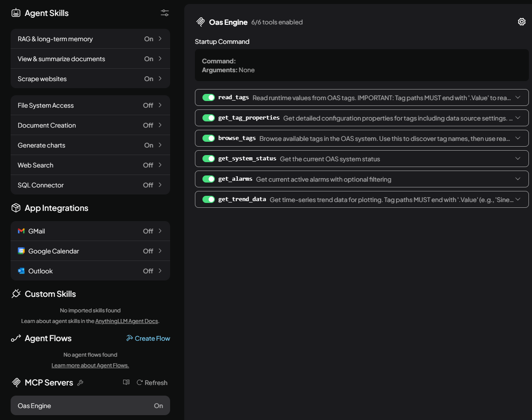The width and height of the screenshot is (532, 420).
Task: Click the gear icon for Oas Engine
Action: tap(522, 22)
